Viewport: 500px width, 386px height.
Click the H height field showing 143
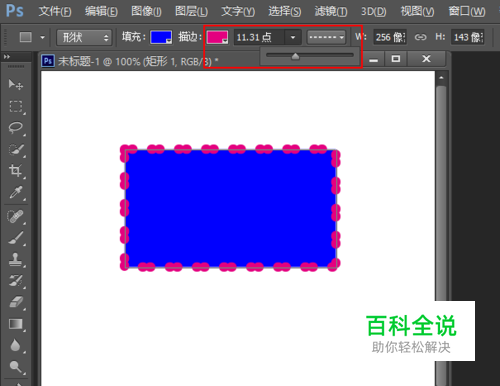coord(468,37)
